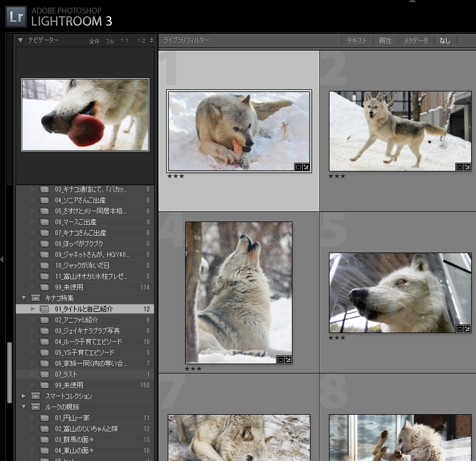Click the left panel vertical scrollbar thumb
The image size is (476, 461).
(x=10, y=372)
